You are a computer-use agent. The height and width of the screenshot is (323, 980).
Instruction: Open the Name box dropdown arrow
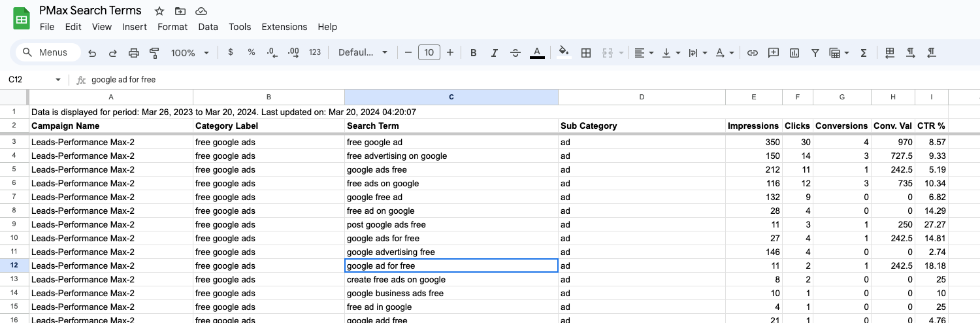click(x=58, y=80)
